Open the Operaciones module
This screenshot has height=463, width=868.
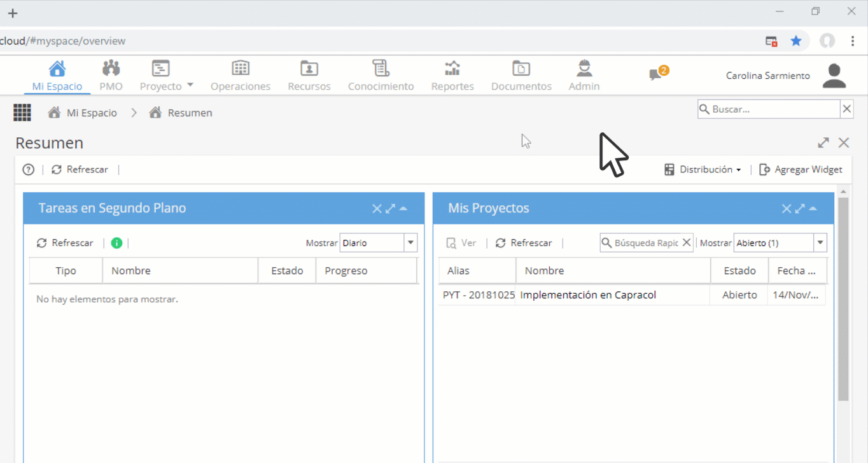(241, 76)
